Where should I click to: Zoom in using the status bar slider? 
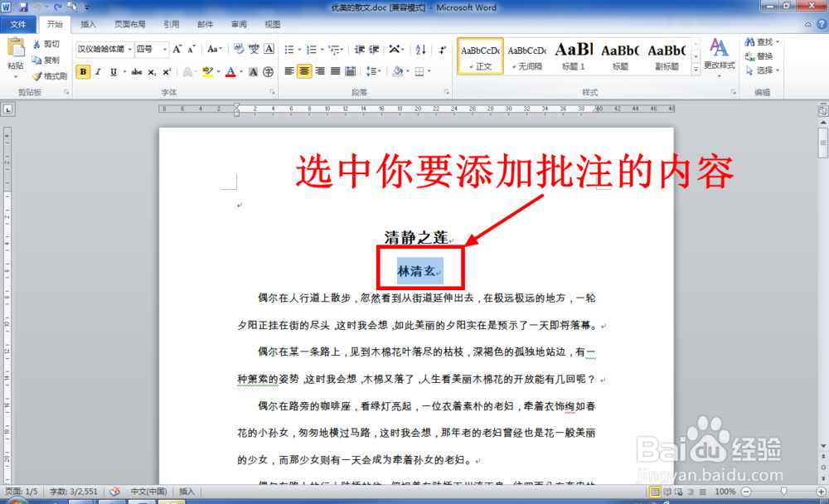[x=820, y=492]
